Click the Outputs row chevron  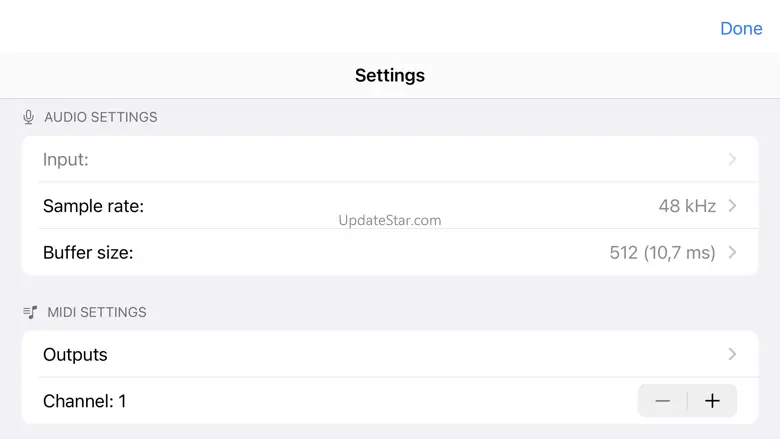point(732,354)
